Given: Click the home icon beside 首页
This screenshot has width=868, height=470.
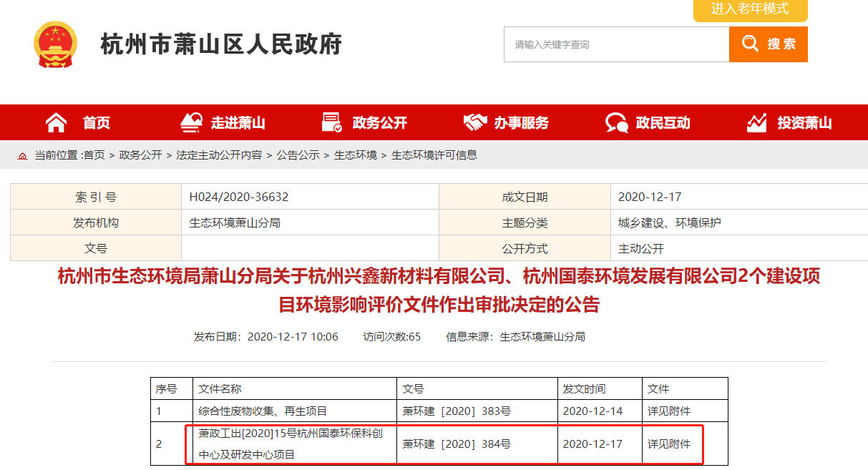Looking at the screenshot, I should (x=57, y=122).
